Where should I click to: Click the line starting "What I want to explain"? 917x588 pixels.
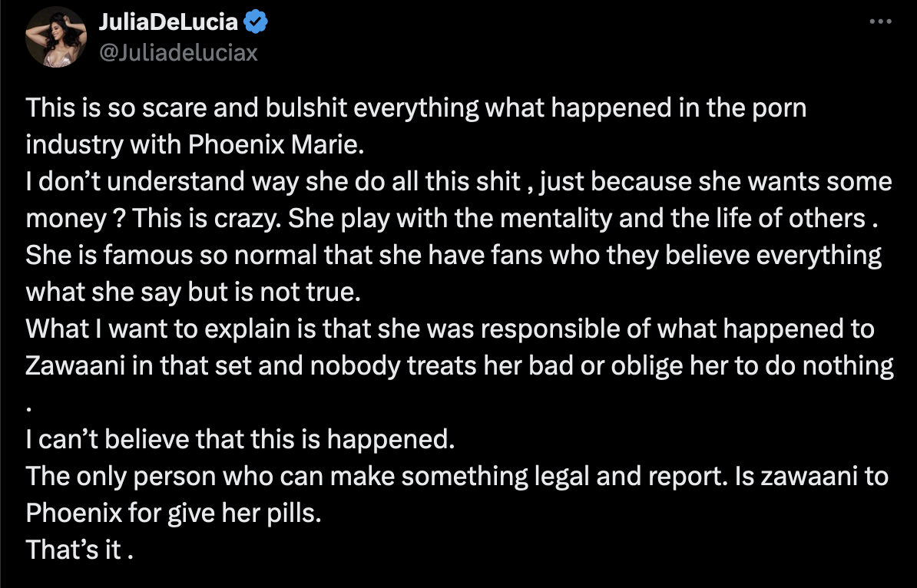tap(449, 329)
